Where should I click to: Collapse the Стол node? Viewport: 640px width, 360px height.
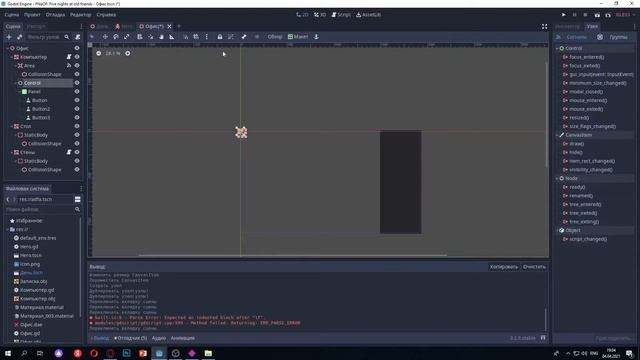point(11,126)
